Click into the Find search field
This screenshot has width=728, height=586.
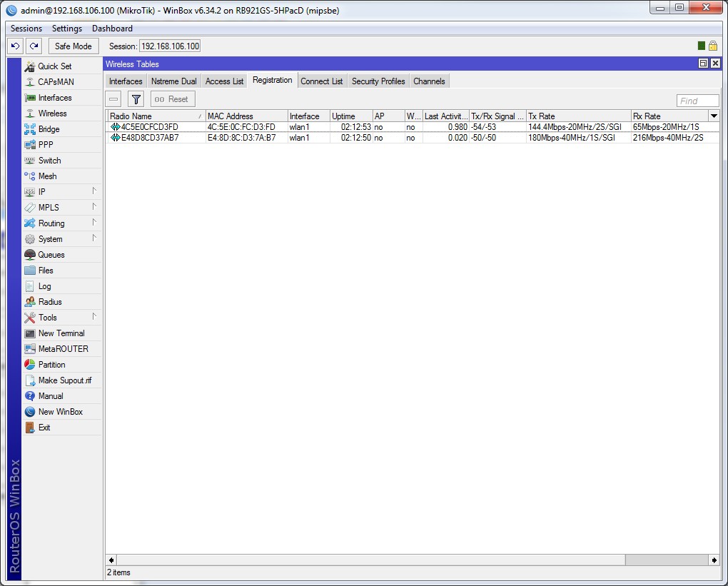(697, 101)
